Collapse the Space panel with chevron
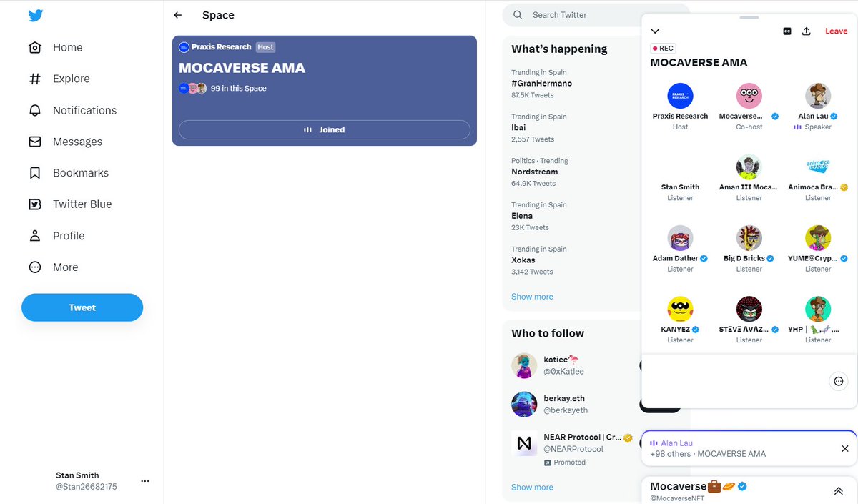Image resolution: width=858 pixels, height=504 pixels. click(655, 31)
